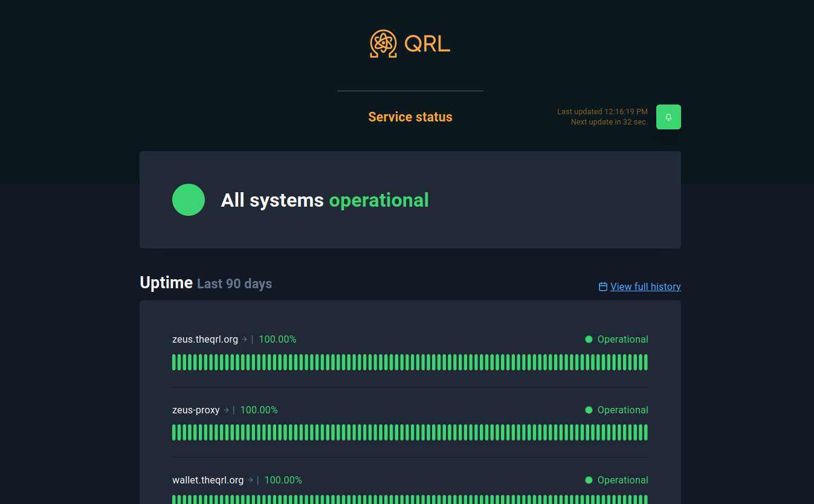Screen dimensions: 814x504
Task: Click the Last 90 days label
Action: 234,283
